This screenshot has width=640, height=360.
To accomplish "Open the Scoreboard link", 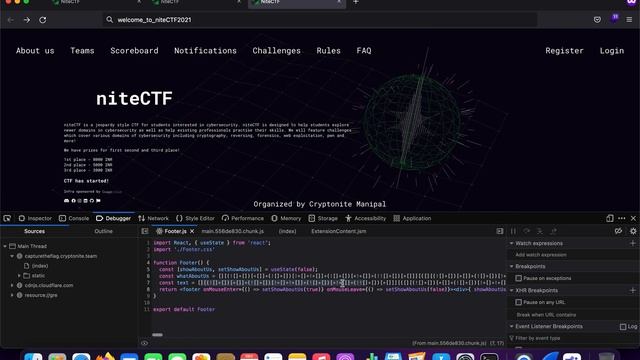I will click(x=134, y=51).
